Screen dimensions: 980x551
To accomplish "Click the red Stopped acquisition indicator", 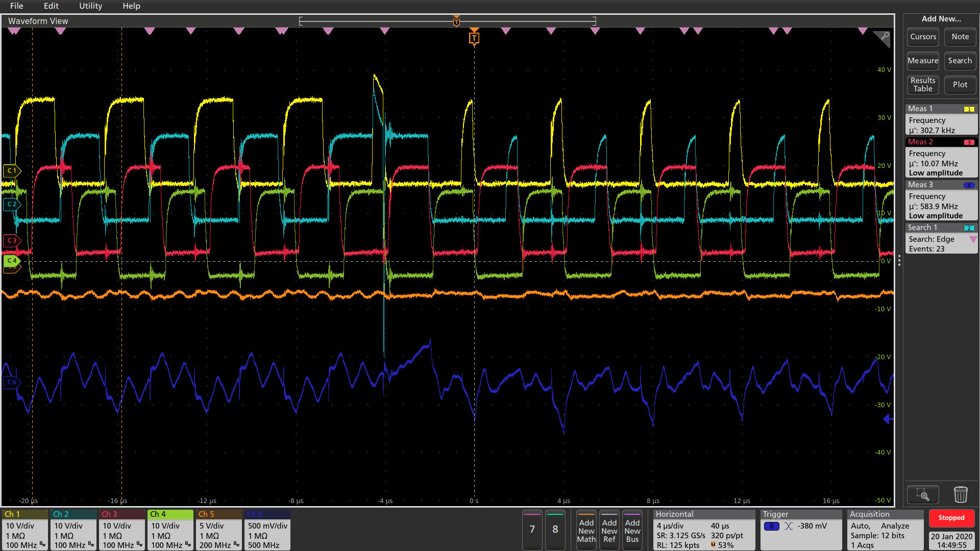I will pos(951,518).
